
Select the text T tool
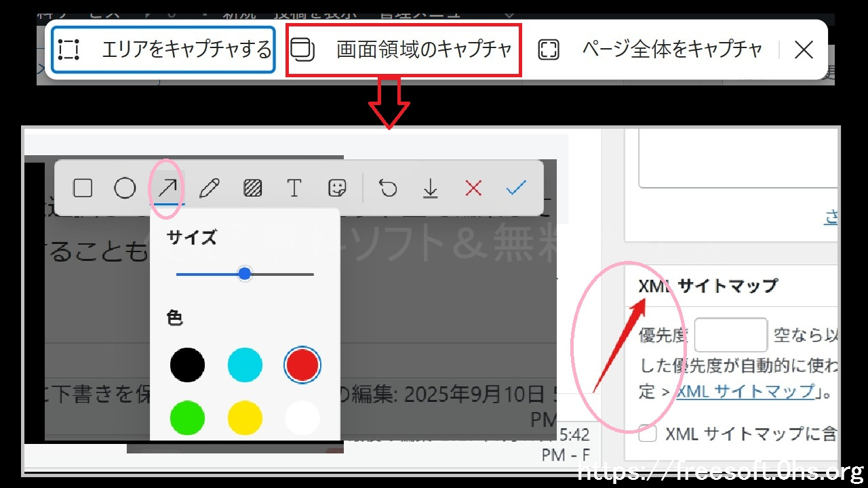click(294, 188)
